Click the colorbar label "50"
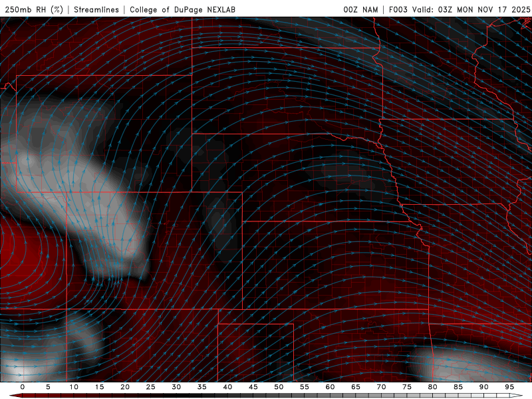The width and height of the screenshot is (532, 399). click(279, 387)
